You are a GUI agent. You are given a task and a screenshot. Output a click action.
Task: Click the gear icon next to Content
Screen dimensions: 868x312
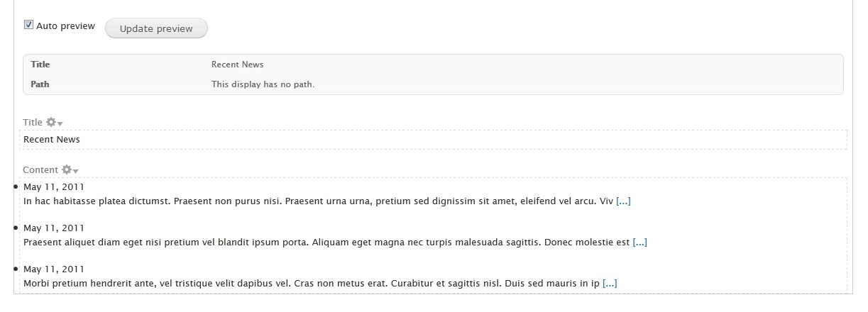(66, 169)
